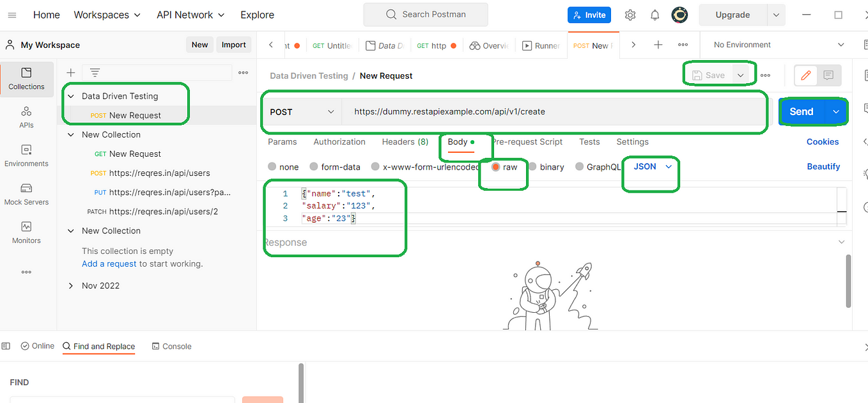Click the Search Postman field
The height and width of the screenshot is (403, 868).
(x=426, y=14)
